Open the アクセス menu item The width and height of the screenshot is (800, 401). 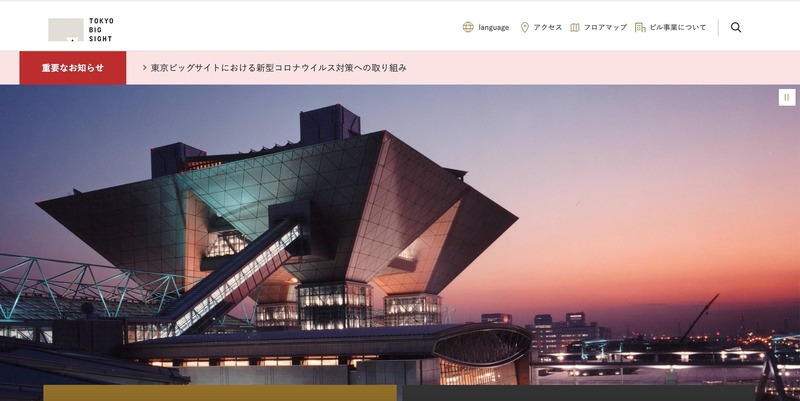coord(547,28)
